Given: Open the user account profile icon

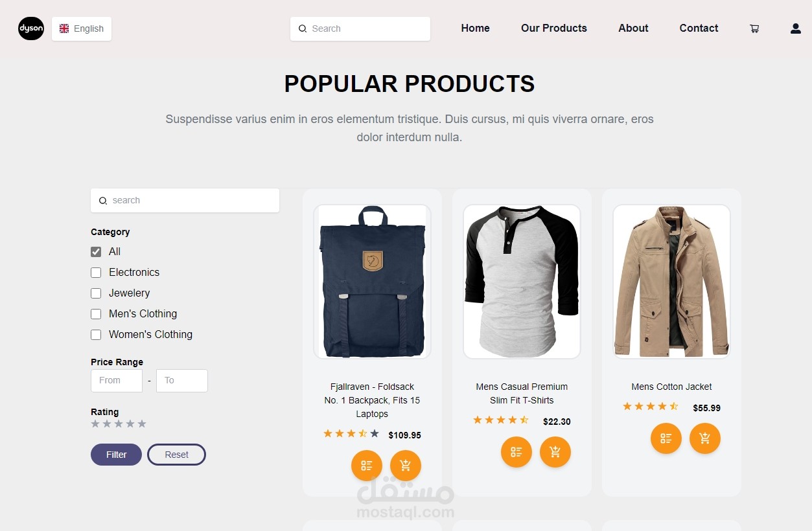Looking at the screenshot, I should pos(796,28).
